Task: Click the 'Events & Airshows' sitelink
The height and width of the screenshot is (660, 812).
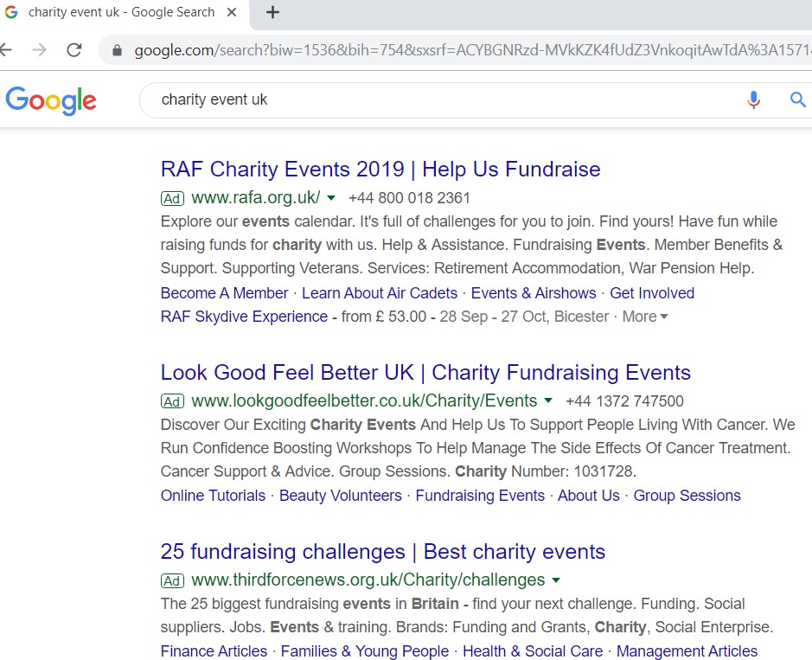Action: tap(534, 293)
